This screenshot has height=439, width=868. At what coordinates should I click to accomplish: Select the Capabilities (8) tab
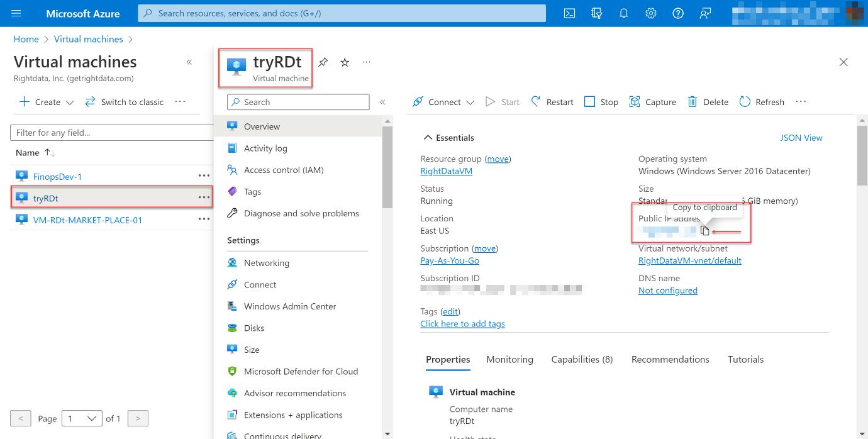pos(582,359)
